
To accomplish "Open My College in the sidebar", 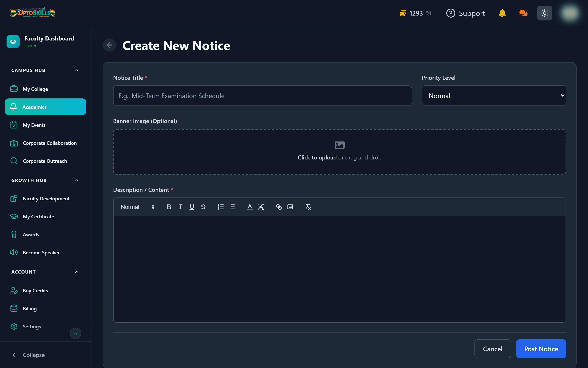I will (x=46, y=89).
